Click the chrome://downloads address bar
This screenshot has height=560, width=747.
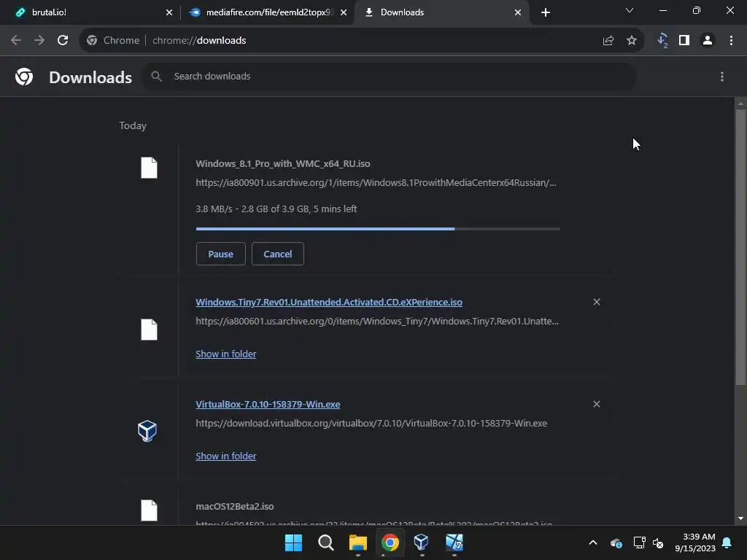tap(362, 41)
